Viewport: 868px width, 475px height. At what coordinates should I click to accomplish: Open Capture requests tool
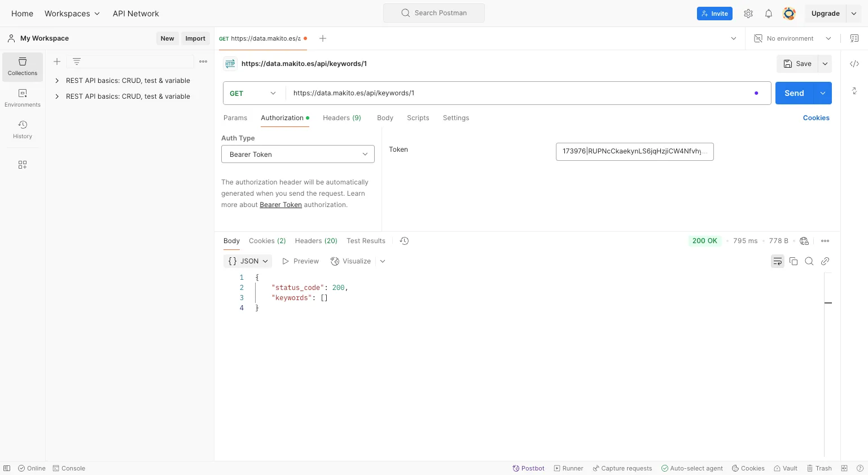point(622,468)
